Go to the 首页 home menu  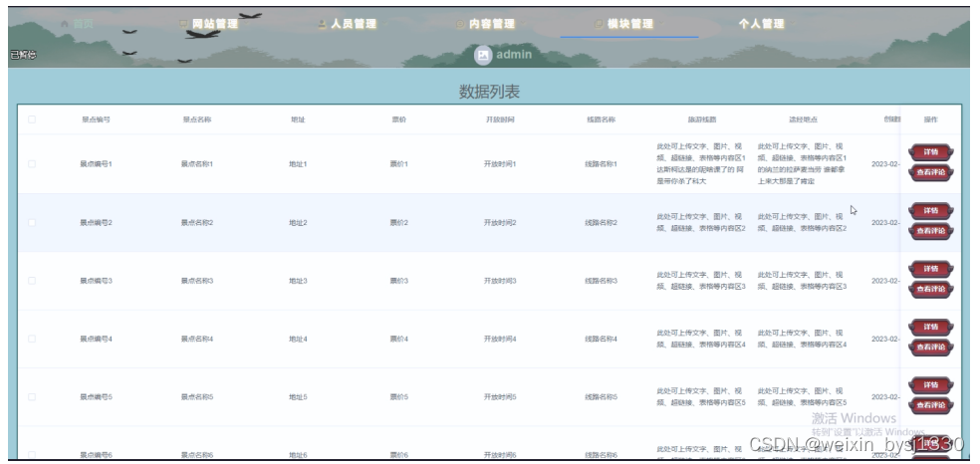[78, 24]
